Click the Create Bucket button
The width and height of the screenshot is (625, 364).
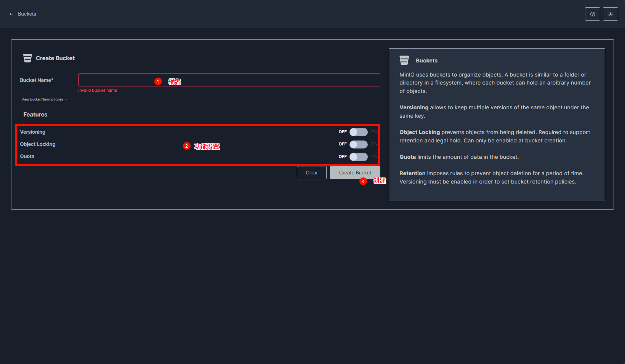tap(355, 172)
